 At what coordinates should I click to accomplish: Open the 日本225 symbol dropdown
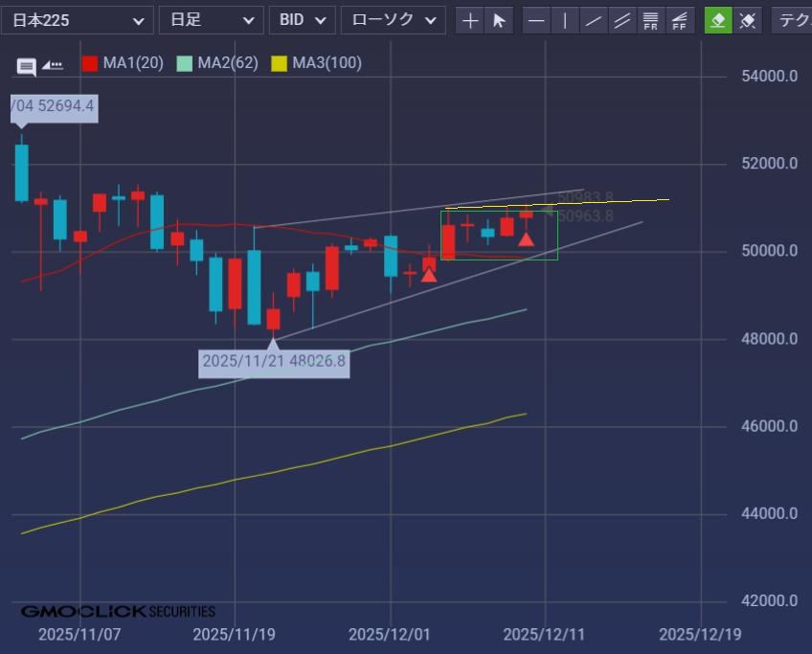click(x=77, y=20)
